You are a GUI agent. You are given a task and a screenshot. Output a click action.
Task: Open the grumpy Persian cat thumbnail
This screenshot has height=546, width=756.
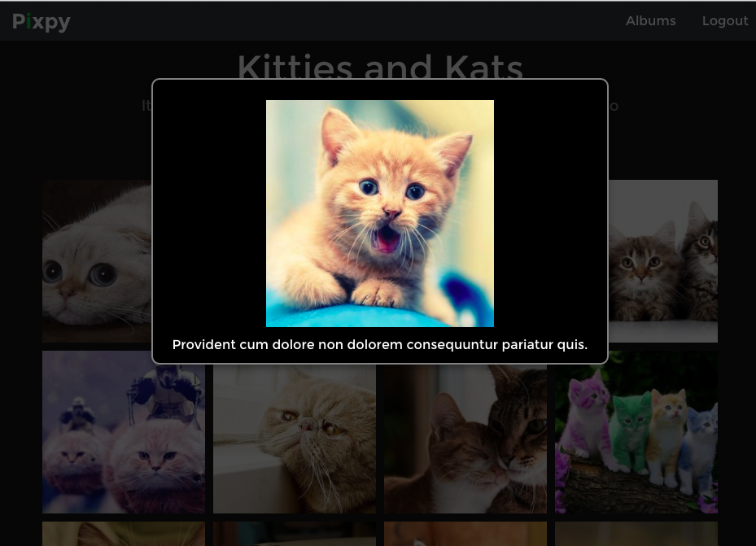point(295,439)
